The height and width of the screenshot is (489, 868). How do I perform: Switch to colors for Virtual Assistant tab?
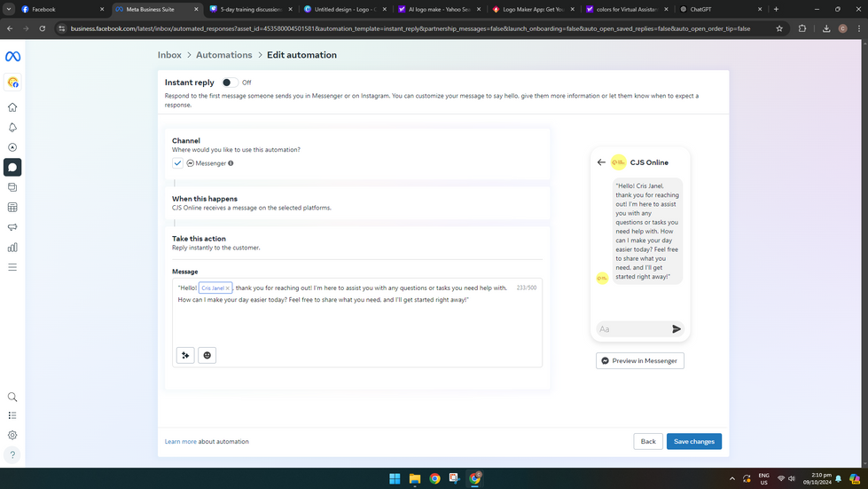pos(628,10)
